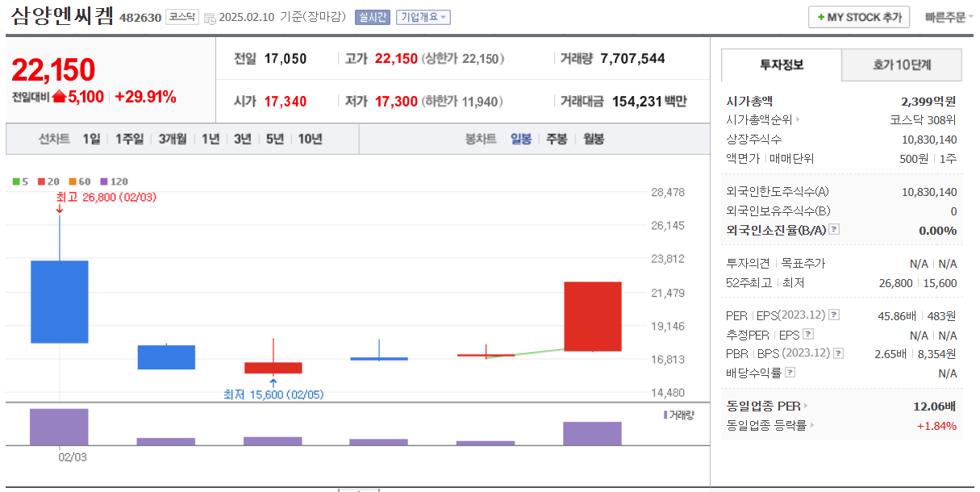The width and height of the screenshot is (980, 492).
Task: Click the stock code 482630
Action: point(140,18)
